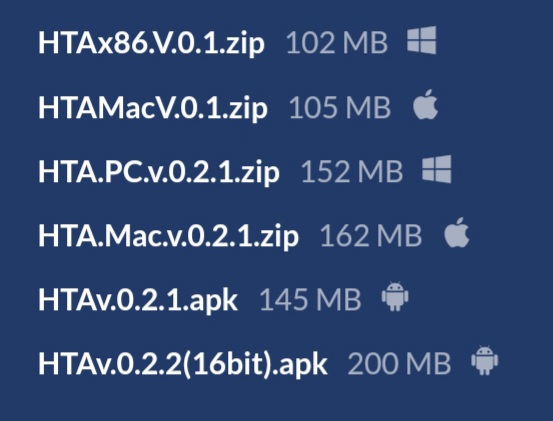553x421 pixels.
Task: Click the Windows icon beside HTA.PC.v.0.2.1.zip
Action: (437, 169)
